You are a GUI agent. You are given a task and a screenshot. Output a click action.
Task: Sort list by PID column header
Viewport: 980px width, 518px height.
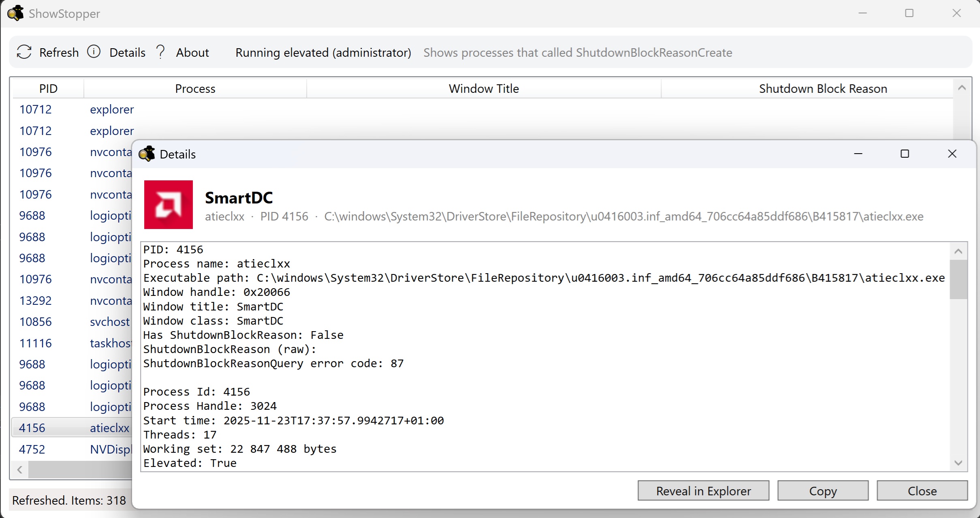[x=48, y=88]
